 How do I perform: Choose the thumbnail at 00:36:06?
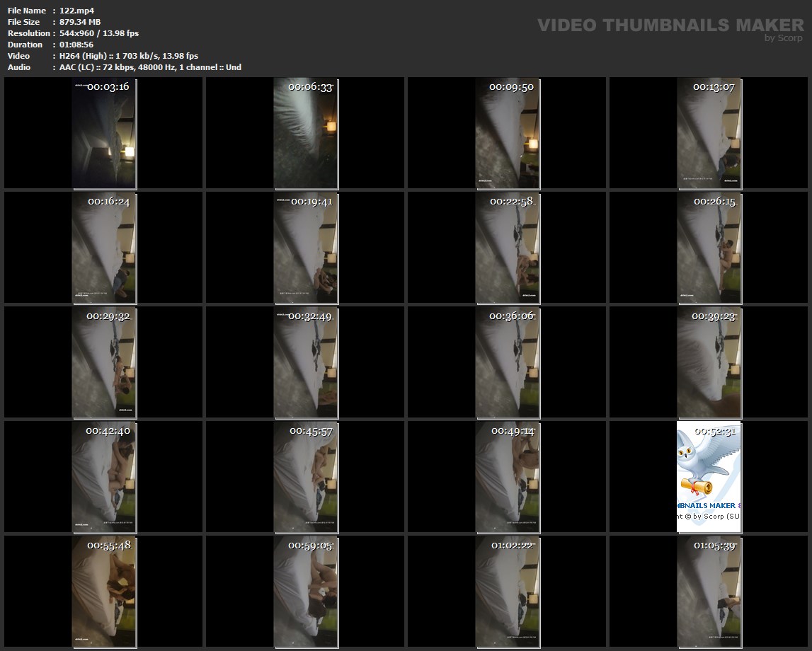tap(508, 363)
